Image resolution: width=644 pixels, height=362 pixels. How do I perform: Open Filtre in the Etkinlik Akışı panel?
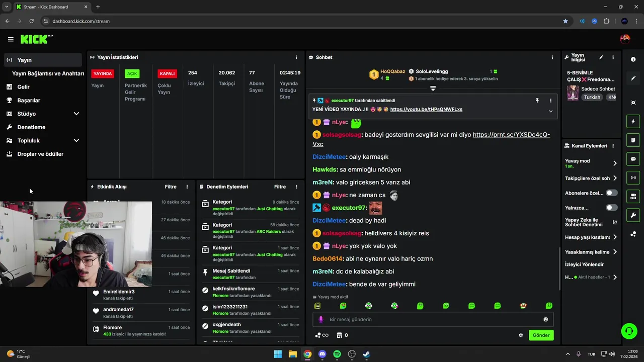tap(171, 187)
